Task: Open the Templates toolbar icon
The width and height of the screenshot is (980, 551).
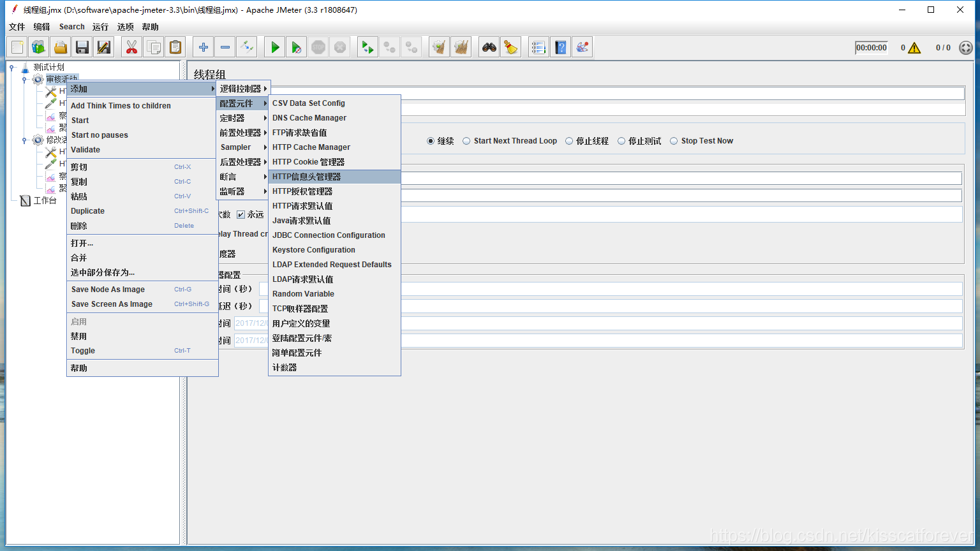Action: [39, 47]
